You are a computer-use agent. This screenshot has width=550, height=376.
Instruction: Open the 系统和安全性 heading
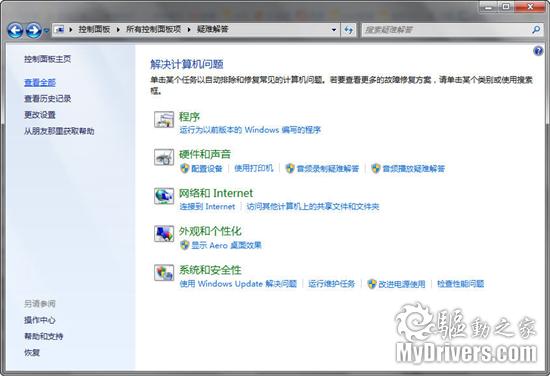click(210, 270)
